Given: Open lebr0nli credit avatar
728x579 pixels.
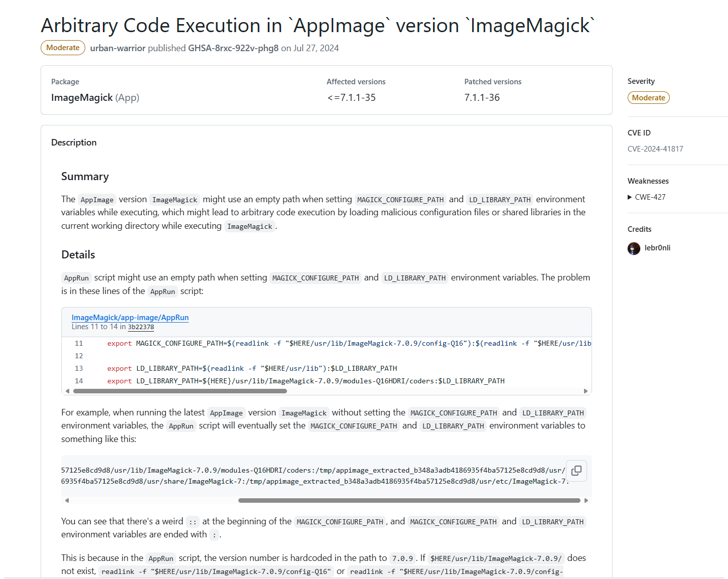Looking at the screenshot, I should [x=634, y=248].
